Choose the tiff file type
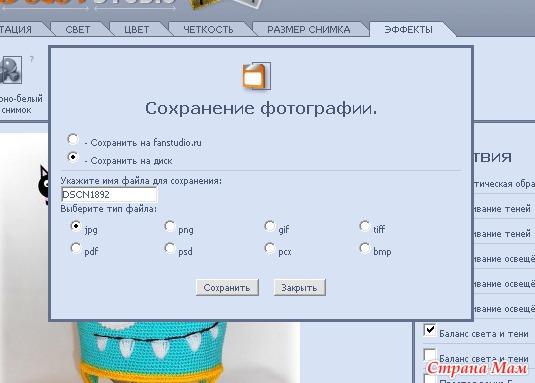 [365, 226]
